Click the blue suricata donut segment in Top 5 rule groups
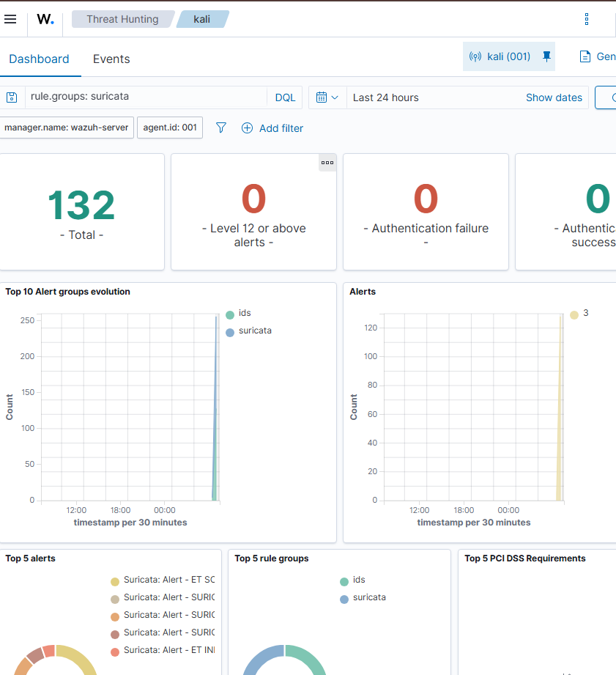The image size is (616, 675). [260, 658]
